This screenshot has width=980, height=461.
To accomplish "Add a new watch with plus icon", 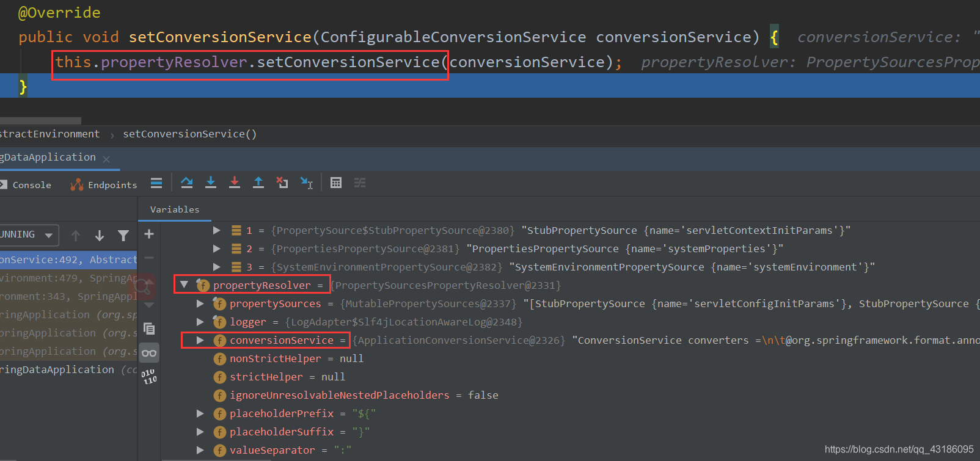I will coord(149,234).
